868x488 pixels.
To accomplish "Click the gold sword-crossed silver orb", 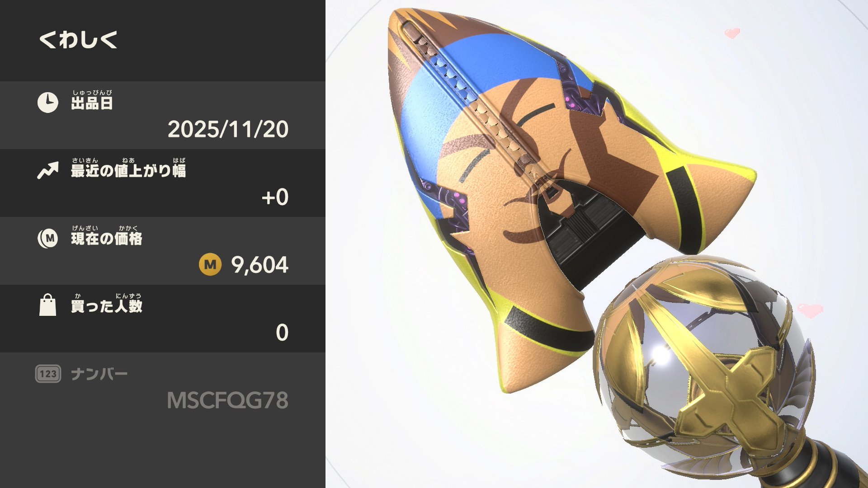I will (x=705, y=361).
